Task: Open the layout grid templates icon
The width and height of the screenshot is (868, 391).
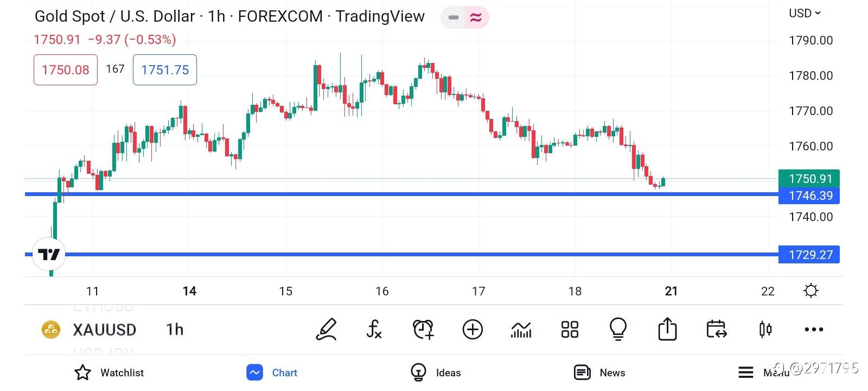Action: [570, 329]
